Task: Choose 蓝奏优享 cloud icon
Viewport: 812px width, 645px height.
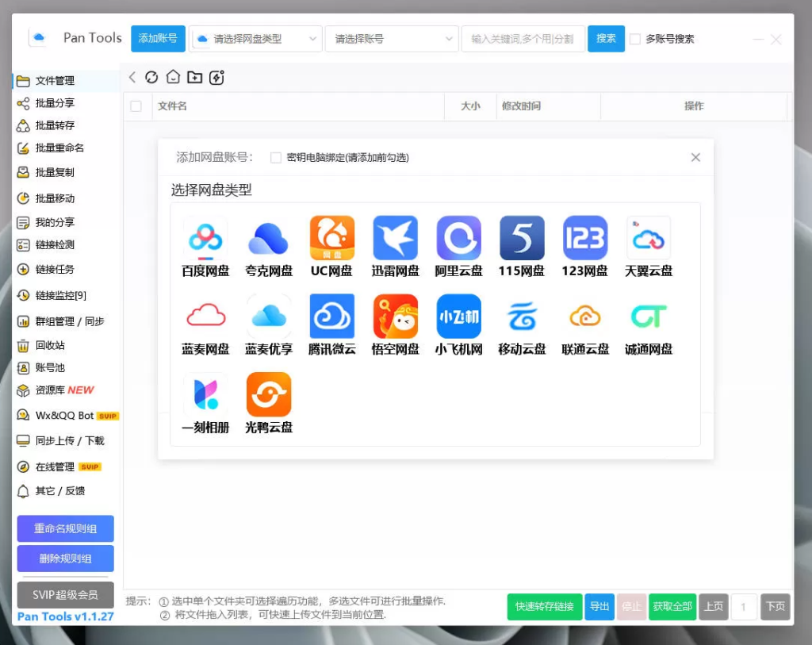Action: pyautogui.click(x=268, y=316)
